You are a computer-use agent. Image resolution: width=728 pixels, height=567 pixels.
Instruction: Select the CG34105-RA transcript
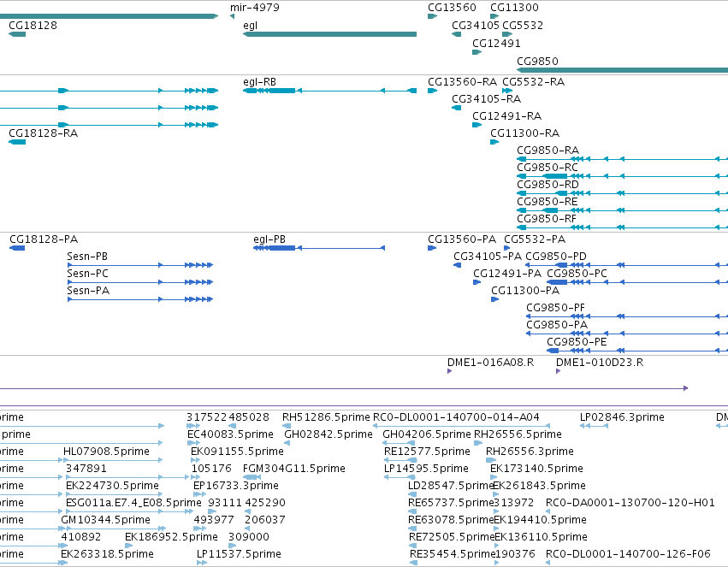457,108
